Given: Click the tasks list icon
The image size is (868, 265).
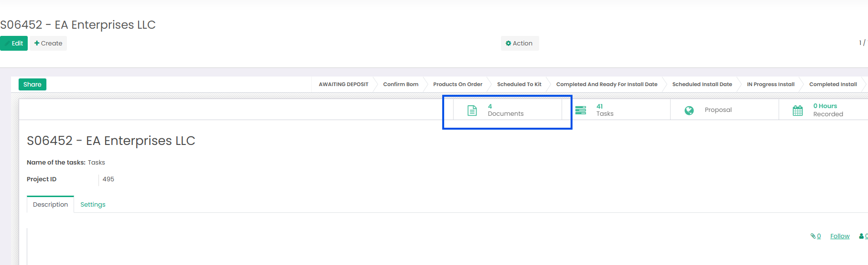Looking at the screenshot, I should pos(581,110).
